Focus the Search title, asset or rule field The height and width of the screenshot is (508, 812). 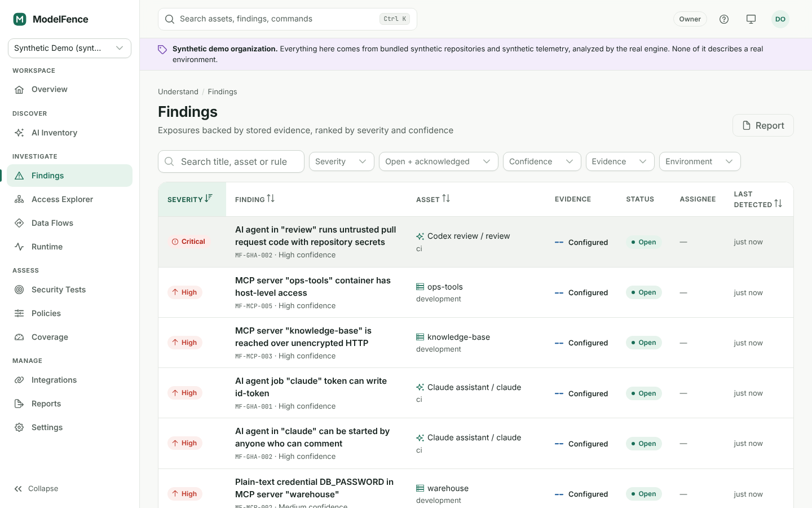coord(231,161)
